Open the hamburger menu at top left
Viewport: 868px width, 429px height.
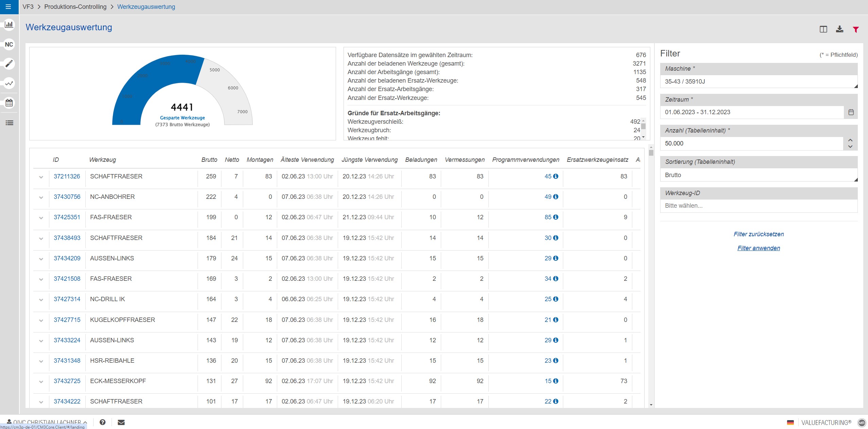point(9,7)
